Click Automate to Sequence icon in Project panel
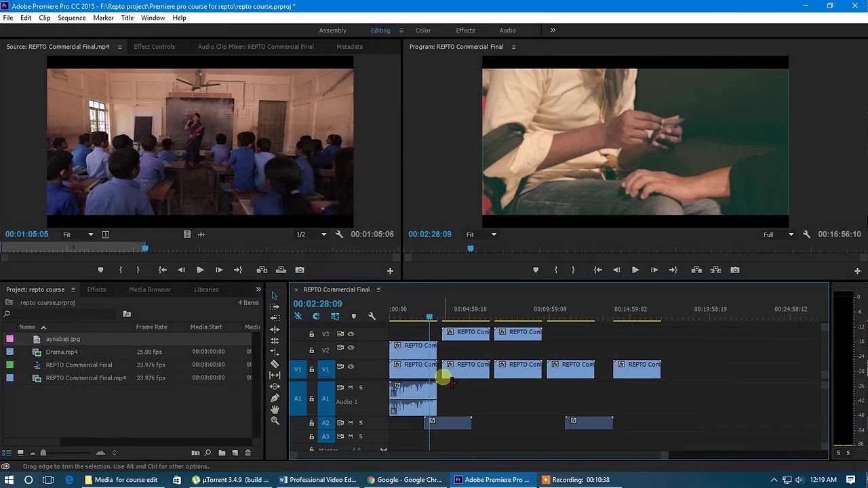 (195, 453)
